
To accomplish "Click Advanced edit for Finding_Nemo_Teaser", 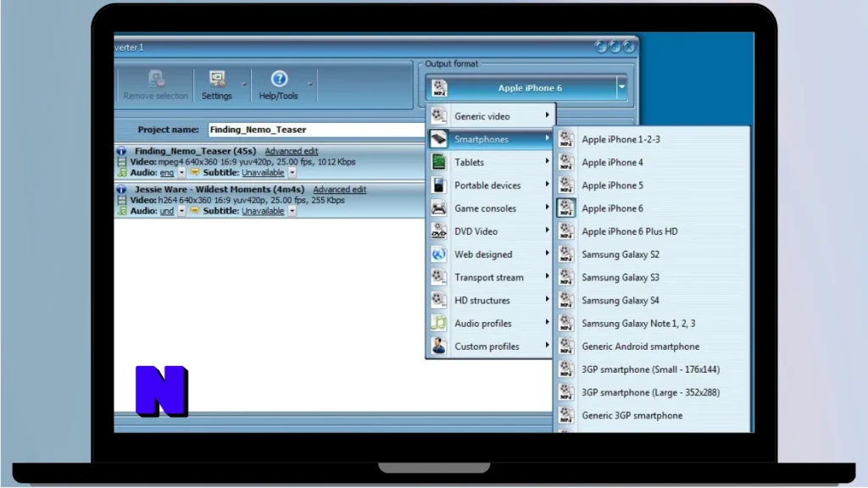I will coord(292,151).
